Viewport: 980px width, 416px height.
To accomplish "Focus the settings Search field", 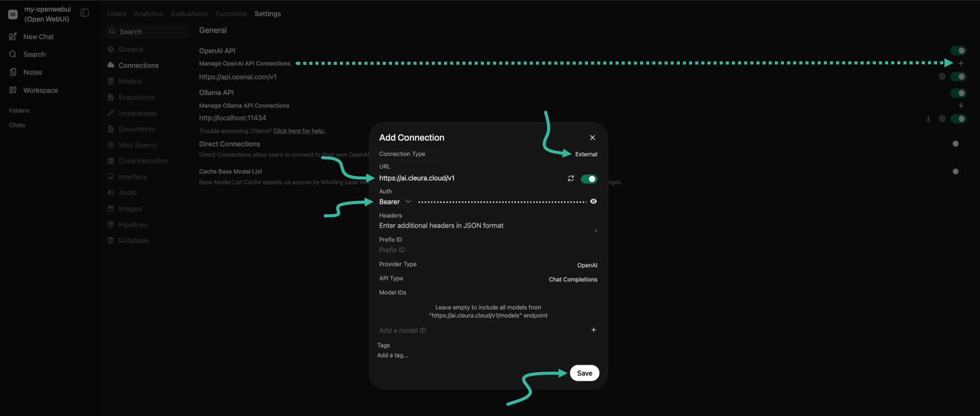I will pos(148,32).
